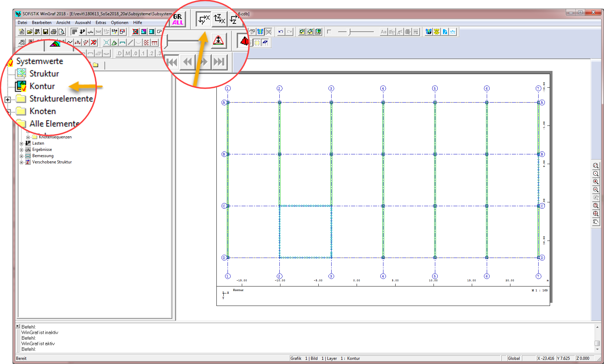Expand the Lasten tree node

click(x=22, y=144)
